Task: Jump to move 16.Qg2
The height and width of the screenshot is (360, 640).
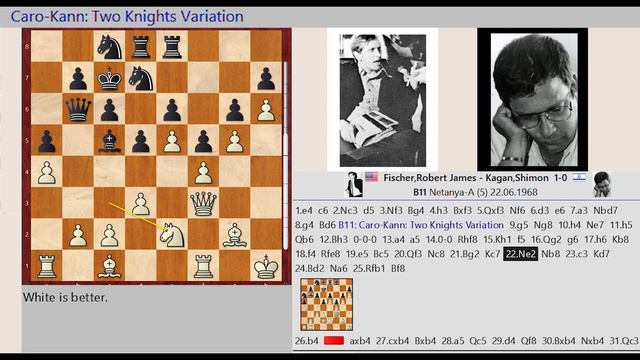Action: [x=546, y=240]
